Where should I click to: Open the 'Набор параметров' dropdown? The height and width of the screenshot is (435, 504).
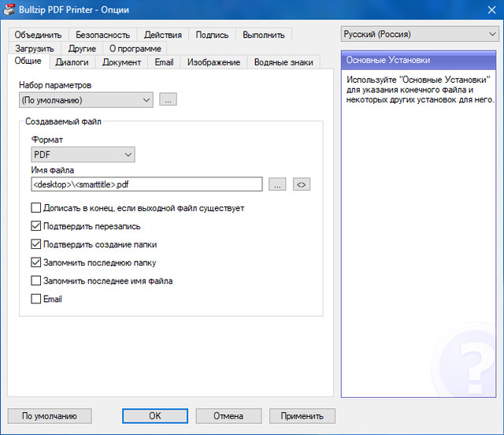(87, 99)
